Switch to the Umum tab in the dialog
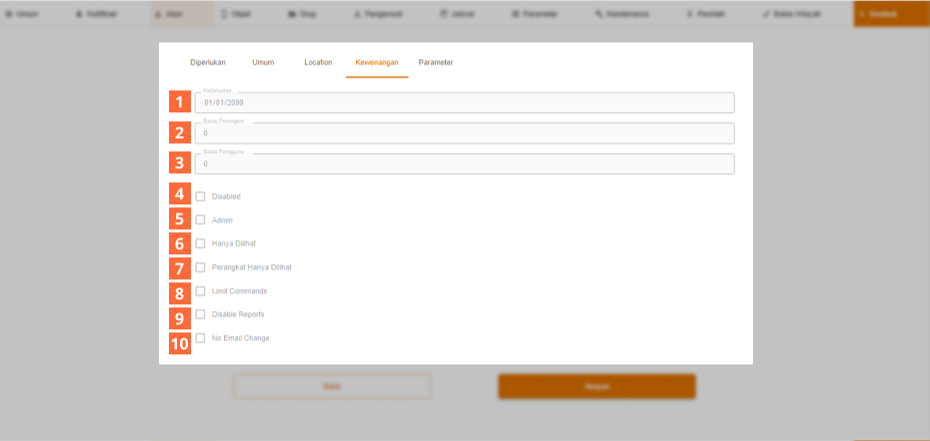The height and width of the screenshot is (441, 930). point(263,62)
